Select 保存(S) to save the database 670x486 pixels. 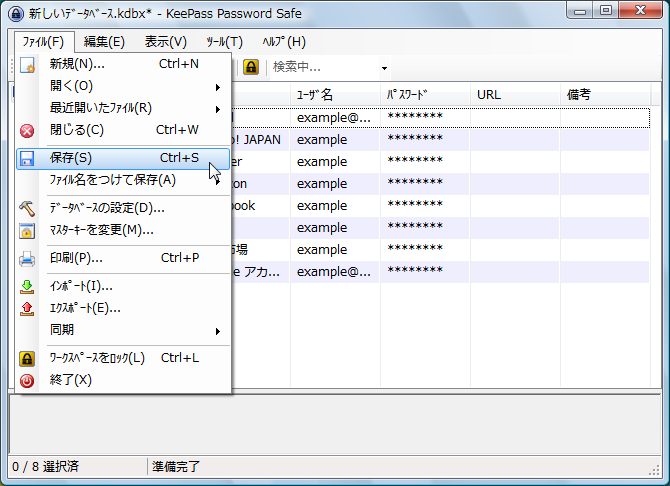pyautogui.click(x=123, y=159)
